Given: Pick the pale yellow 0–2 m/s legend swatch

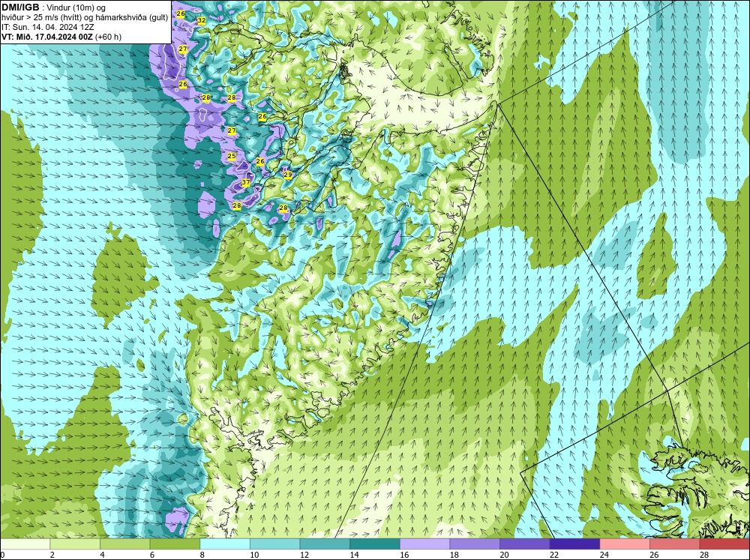Looking at the screenshot, I should [x=25, y=544].
